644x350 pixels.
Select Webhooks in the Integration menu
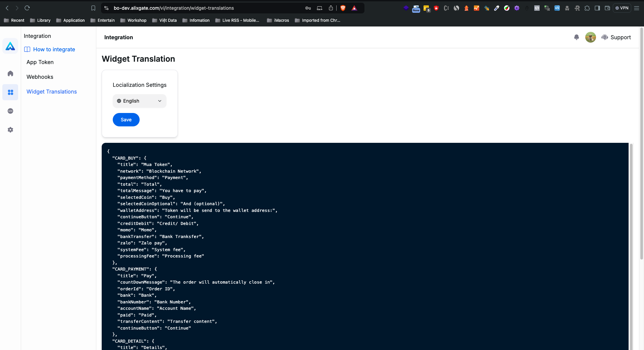click(x=40, y=77)
